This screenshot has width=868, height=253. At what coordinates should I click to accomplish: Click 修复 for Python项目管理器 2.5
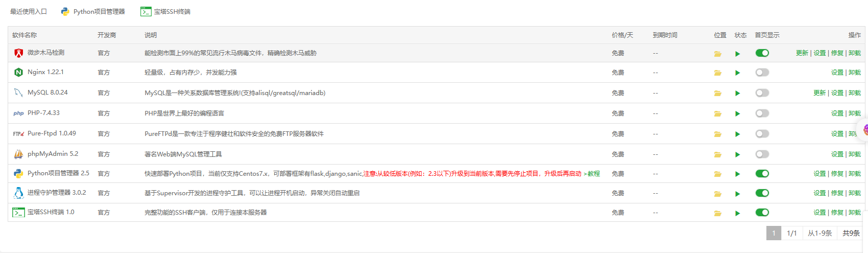click(x=837, y=174)
